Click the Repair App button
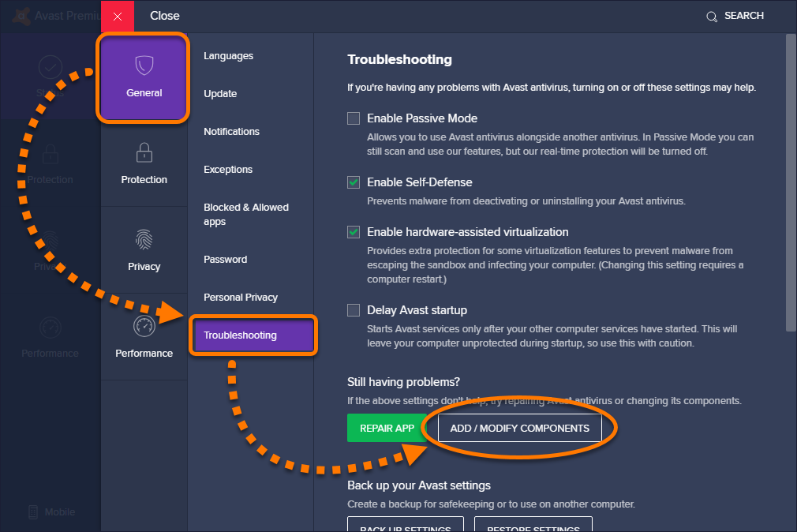The width and height of the screenshot is (797, 532). (x=387, y=429)
